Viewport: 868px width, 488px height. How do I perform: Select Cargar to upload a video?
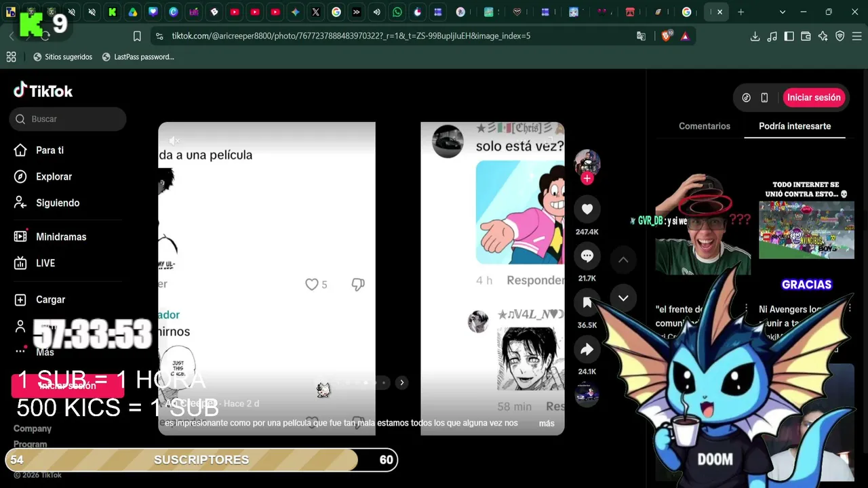pyautogui.click(x=50, y=300)
